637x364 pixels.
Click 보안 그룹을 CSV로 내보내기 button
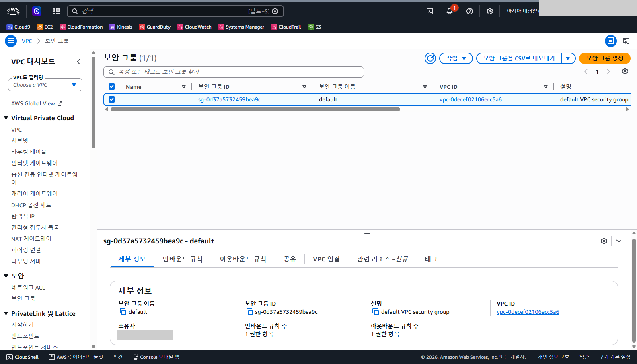point(519,58)
